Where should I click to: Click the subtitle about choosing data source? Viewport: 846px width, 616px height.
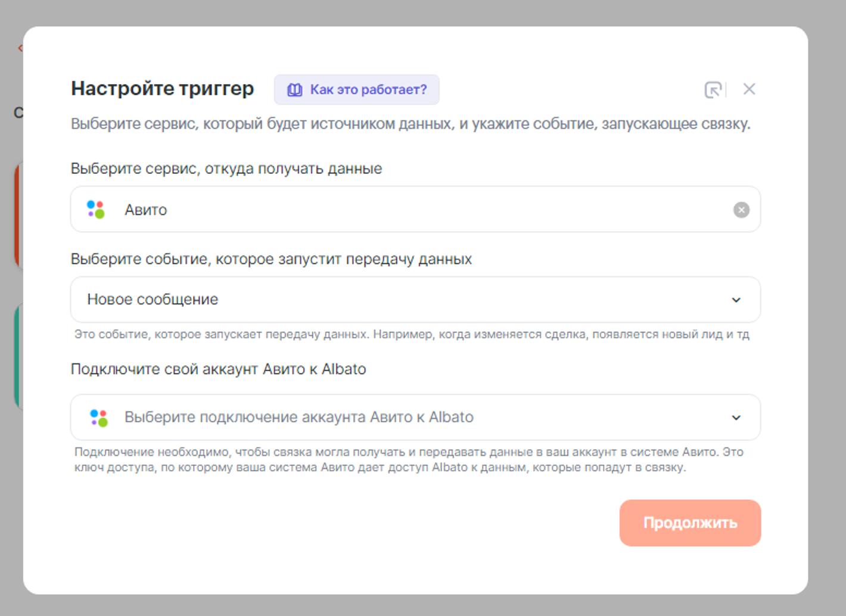point(410,124)
